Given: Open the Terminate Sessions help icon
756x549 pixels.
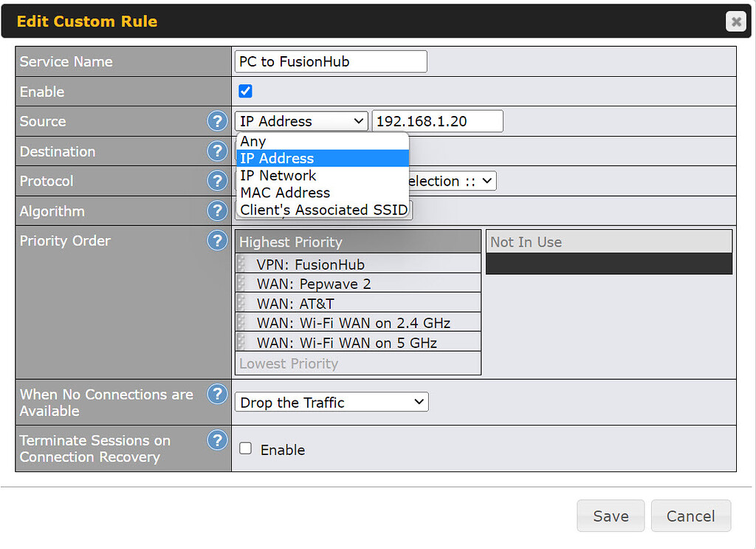Looking at the screenshot, I should [x=217, y=440].
